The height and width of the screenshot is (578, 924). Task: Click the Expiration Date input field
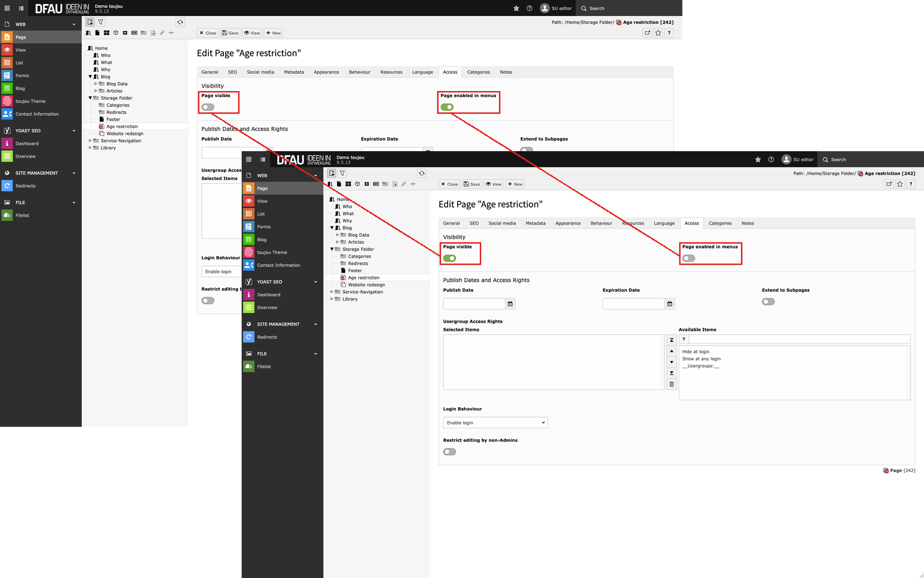pyautogui.click(x=633, y=304)
